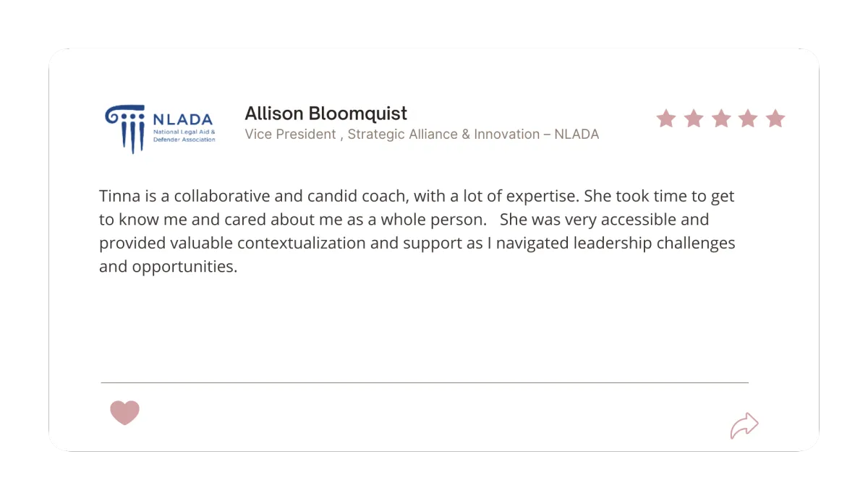Screen dimensions: 868x488
Task: Click the 'Vice President' job title text
Action: point(291,134)
